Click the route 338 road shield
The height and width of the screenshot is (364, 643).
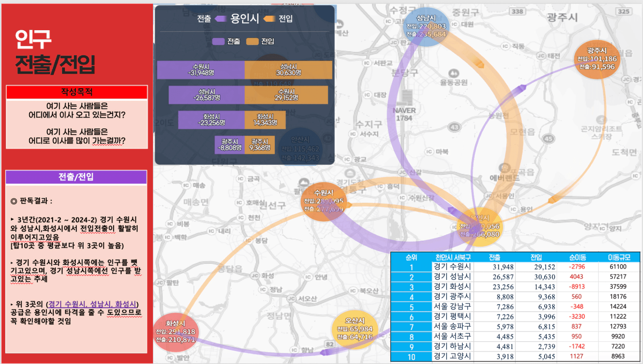517,11
